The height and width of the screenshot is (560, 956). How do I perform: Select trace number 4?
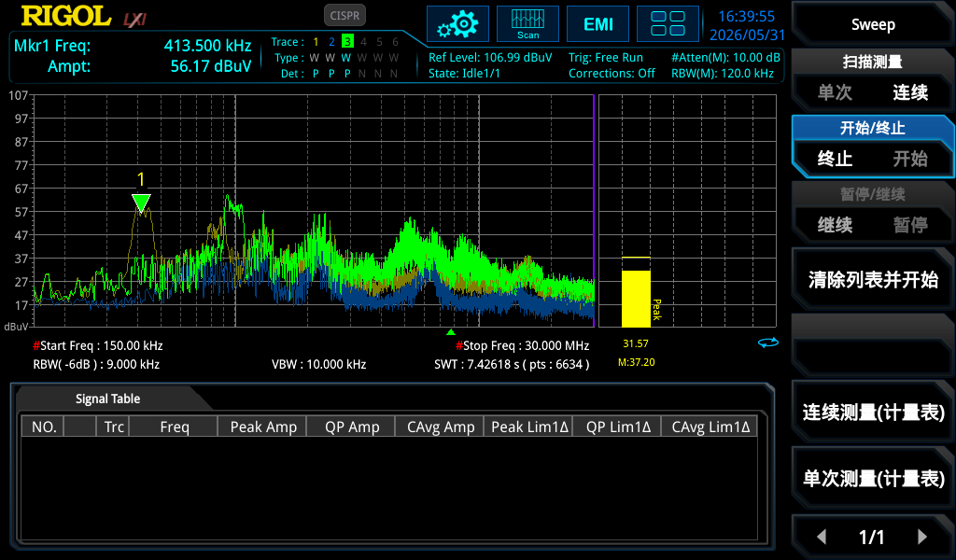(x=363, y=42)
